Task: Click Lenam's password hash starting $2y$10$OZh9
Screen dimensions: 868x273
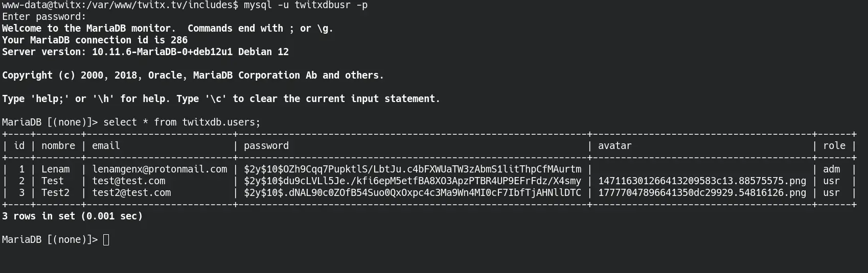Action: click(413, 169)
